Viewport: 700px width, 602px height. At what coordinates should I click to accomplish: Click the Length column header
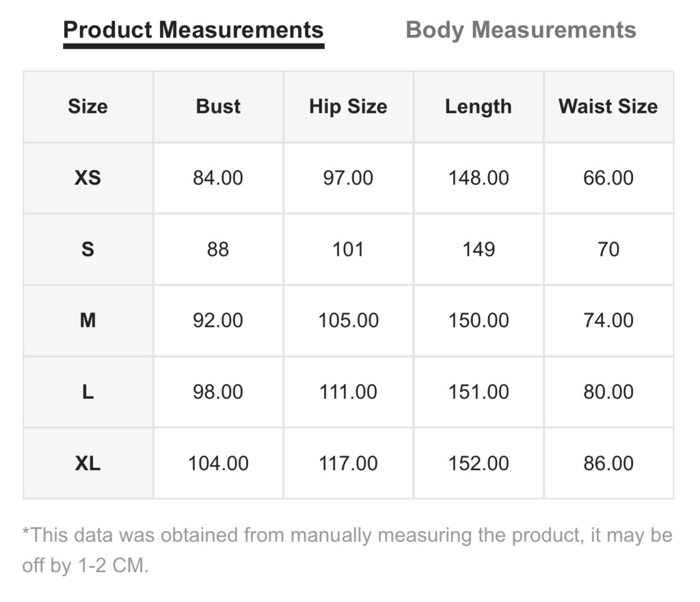(479, 107)
